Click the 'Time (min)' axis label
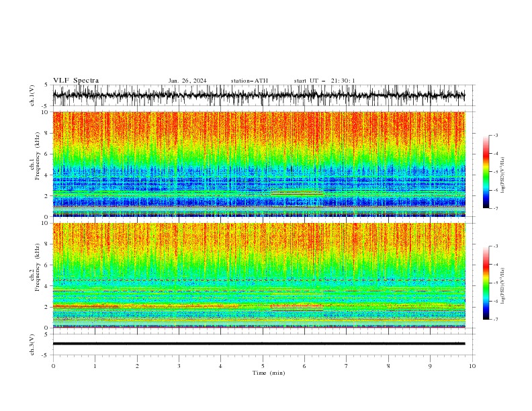This screenshot has width=532, height=411. (x=269, y=373)
